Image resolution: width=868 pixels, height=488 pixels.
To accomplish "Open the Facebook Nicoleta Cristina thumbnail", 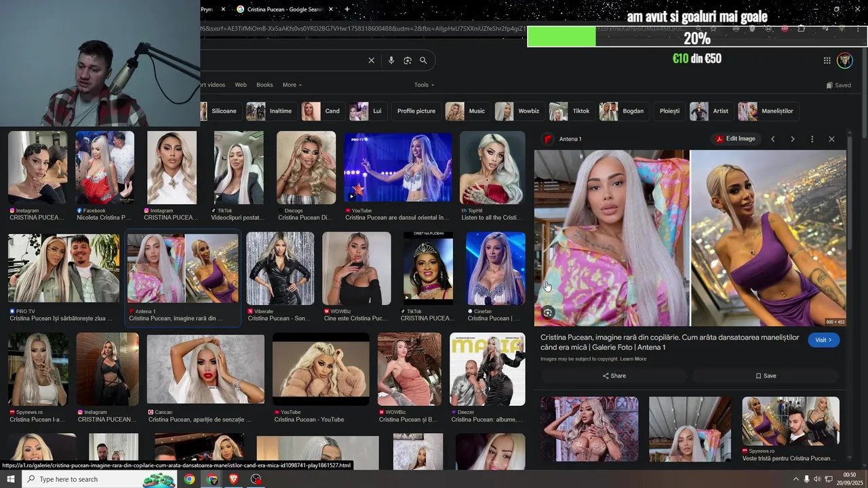I will tap(105, 167).
